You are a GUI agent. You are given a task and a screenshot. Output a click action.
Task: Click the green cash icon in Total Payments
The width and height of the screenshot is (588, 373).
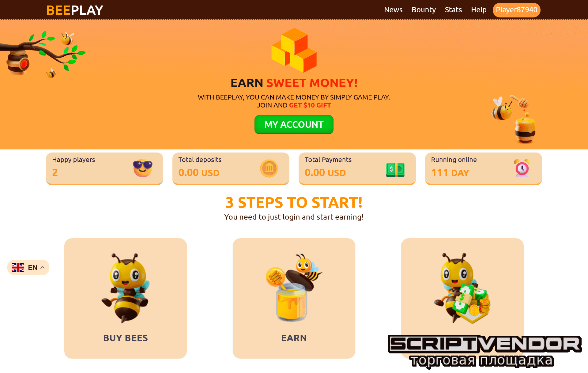point(395,170)
